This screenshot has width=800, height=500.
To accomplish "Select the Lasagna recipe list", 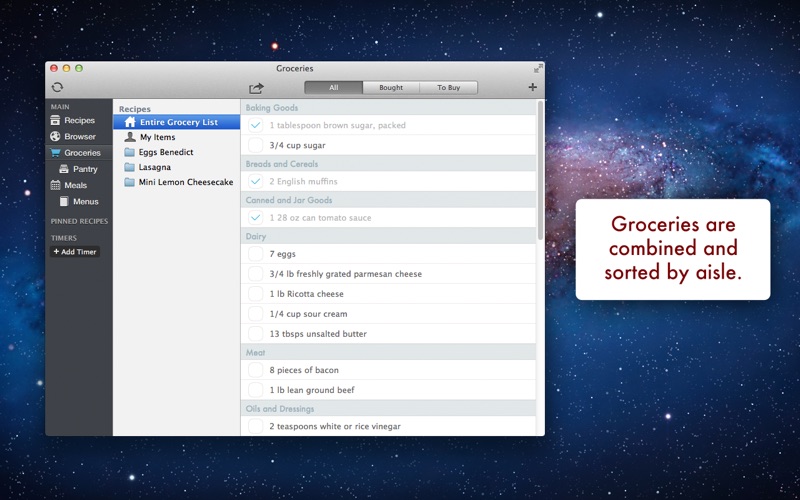I will point(154,167).
